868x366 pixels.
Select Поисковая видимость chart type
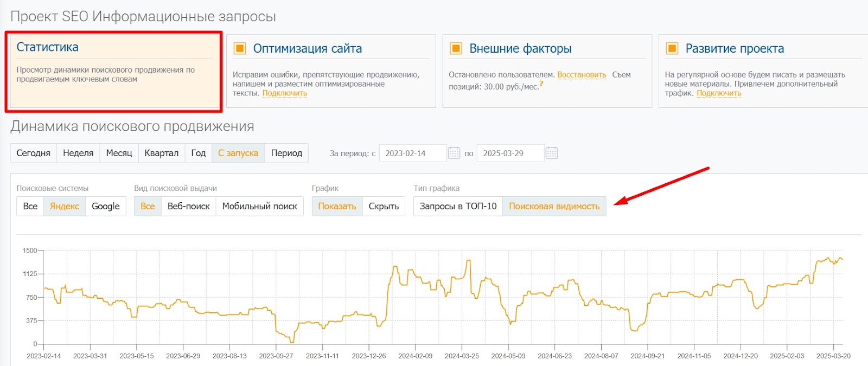tap(554, 206)
